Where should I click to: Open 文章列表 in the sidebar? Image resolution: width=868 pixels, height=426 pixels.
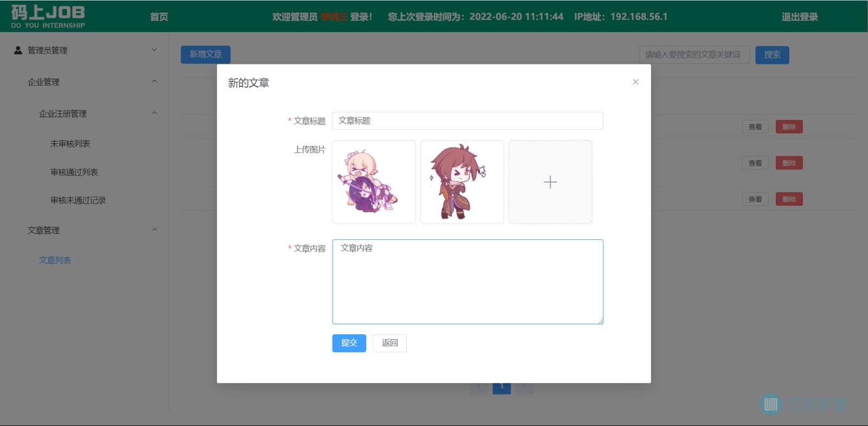pos(55,260)
